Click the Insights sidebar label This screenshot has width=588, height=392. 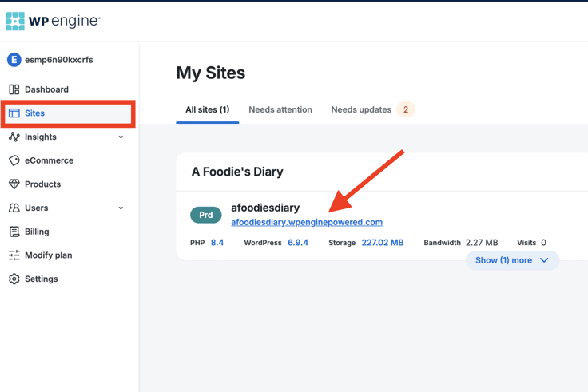pos(41,137)
